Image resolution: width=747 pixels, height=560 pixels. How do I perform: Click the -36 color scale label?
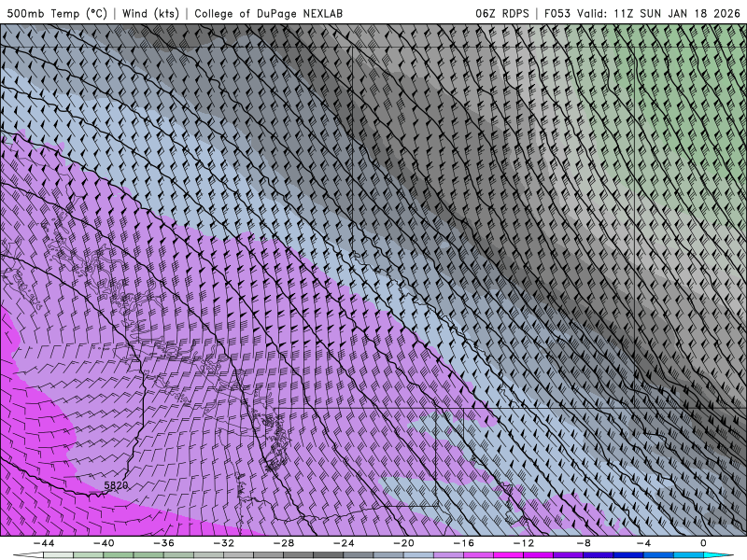(x=163, y=543)
